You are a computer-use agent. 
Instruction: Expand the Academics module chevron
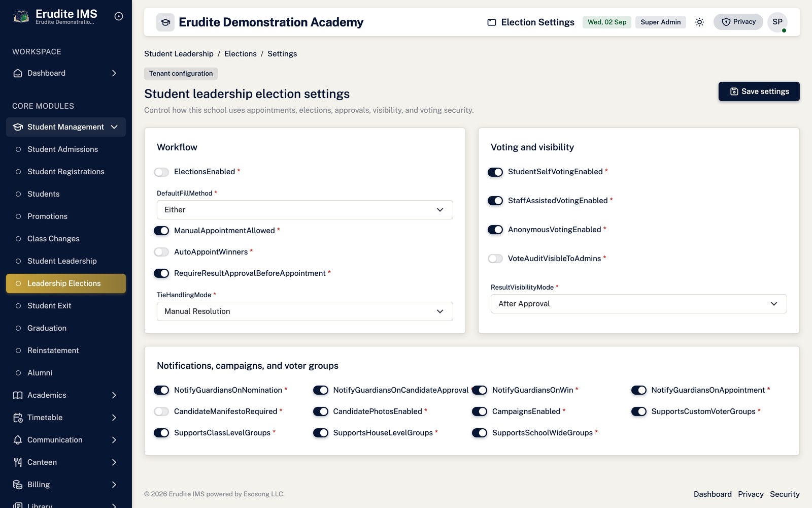[114, 395]
